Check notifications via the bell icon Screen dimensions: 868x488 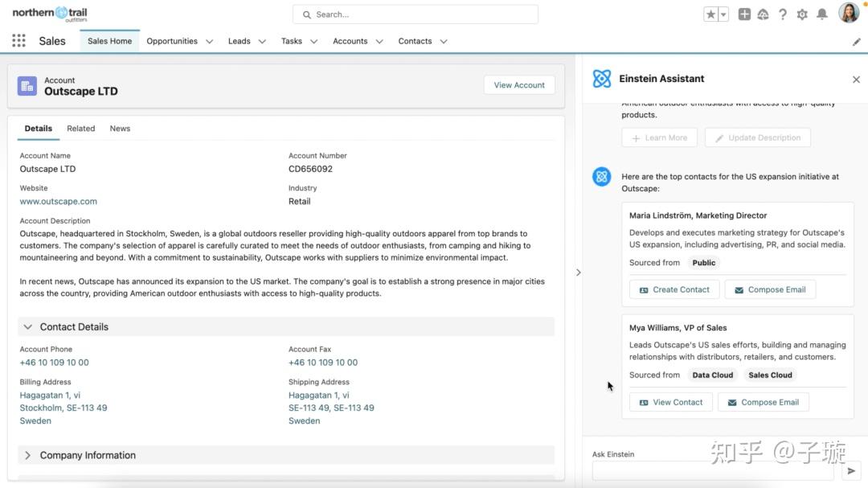(x=821, y=14)
